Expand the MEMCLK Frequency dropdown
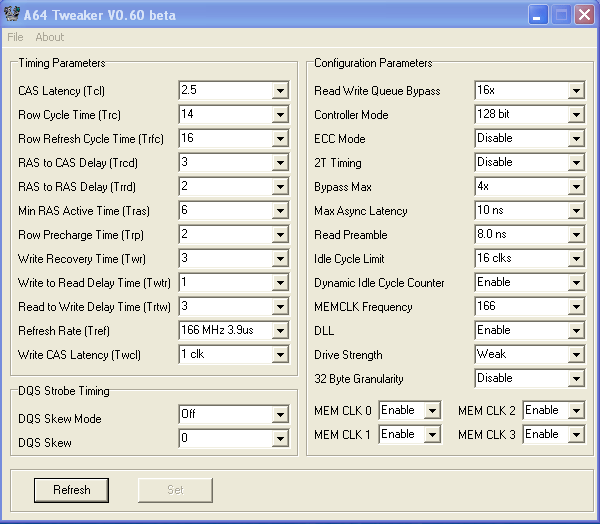Image resolution: width=600 pixels, height=524 pixels. (575, 307)
